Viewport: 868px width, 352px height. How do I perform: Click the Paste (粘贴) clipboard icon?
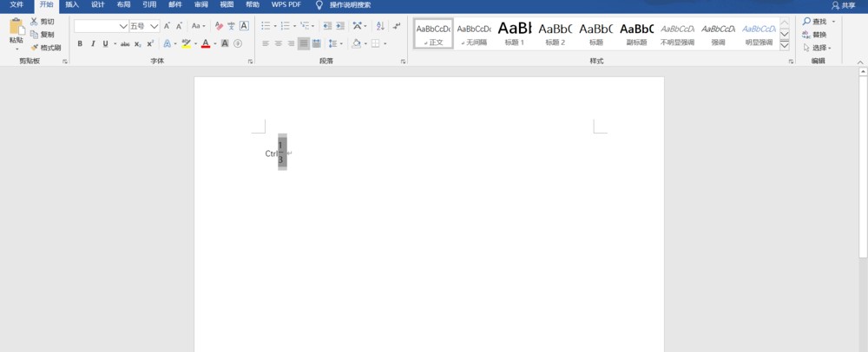pos(16,28)
